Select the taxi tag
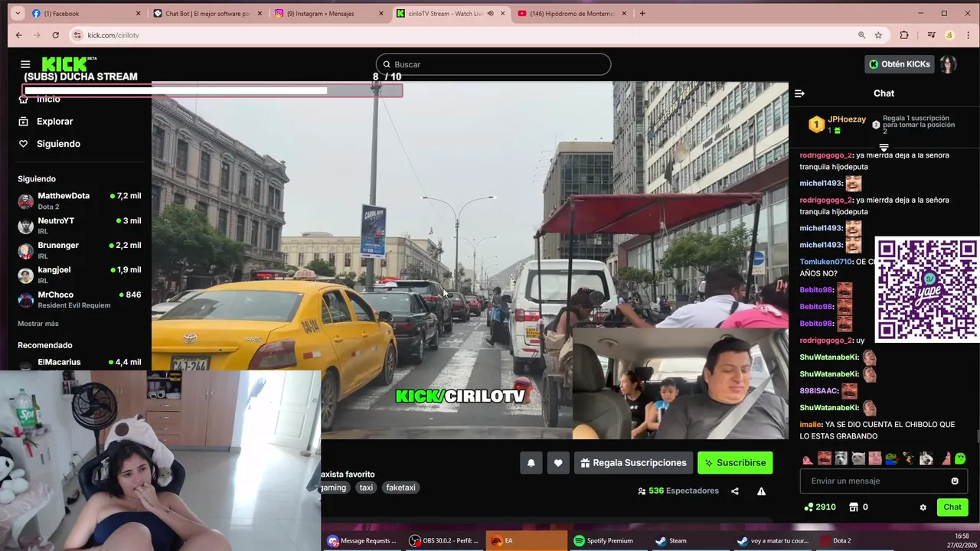980x551 pixels. [366, 487]
